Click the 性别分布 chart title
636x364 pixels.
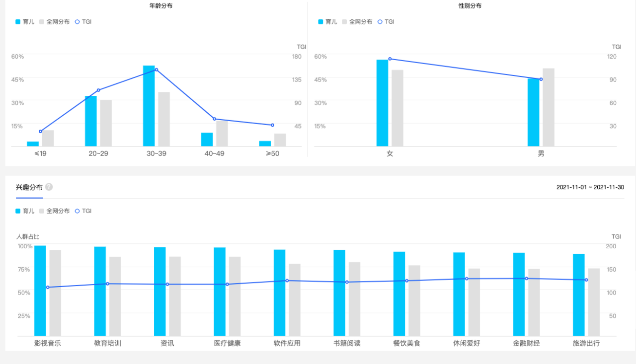point(470,6)
